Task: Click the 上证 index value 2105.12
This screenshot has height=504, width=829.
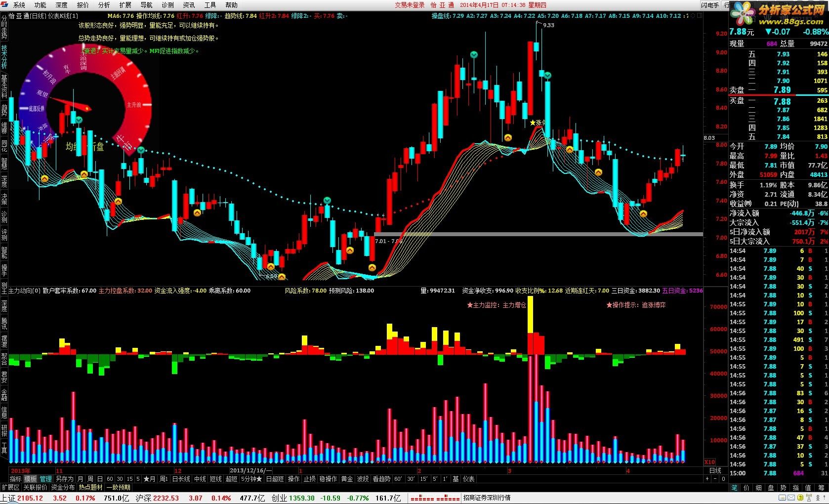Action: [x=30, y=498]
